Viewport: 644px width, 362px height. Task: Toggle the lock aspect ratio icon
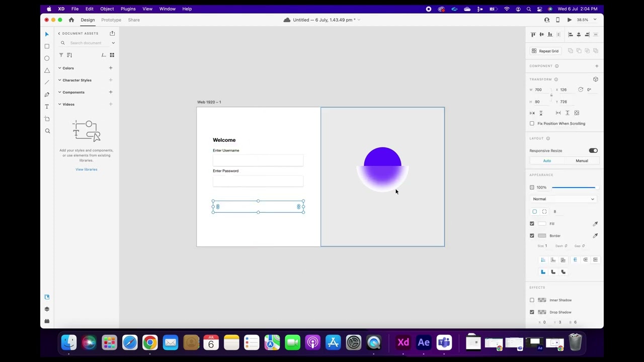click(x=551, y=95)
